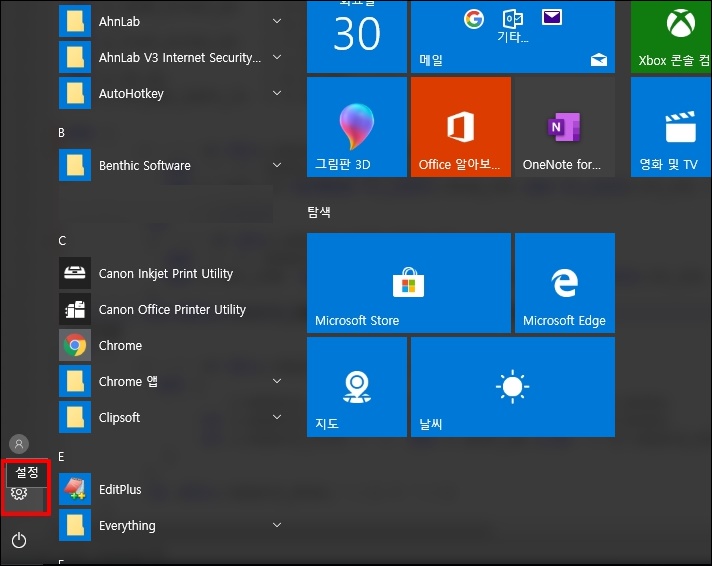Image resolution: width=712 pixels, height=566 pixels.
Task: Click the 탐색 tile group title
Action: (319, 212)
